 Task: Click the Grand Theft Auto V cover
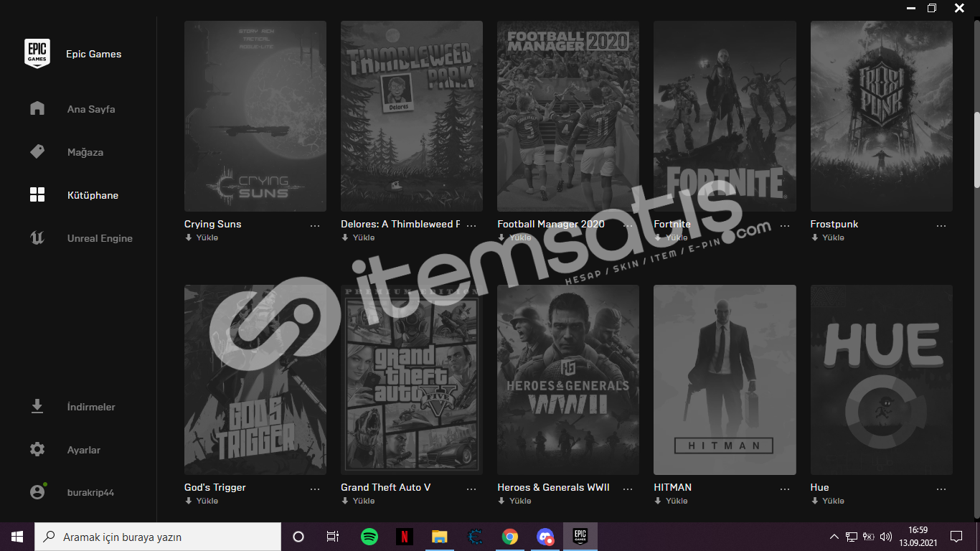coord(412,380)
